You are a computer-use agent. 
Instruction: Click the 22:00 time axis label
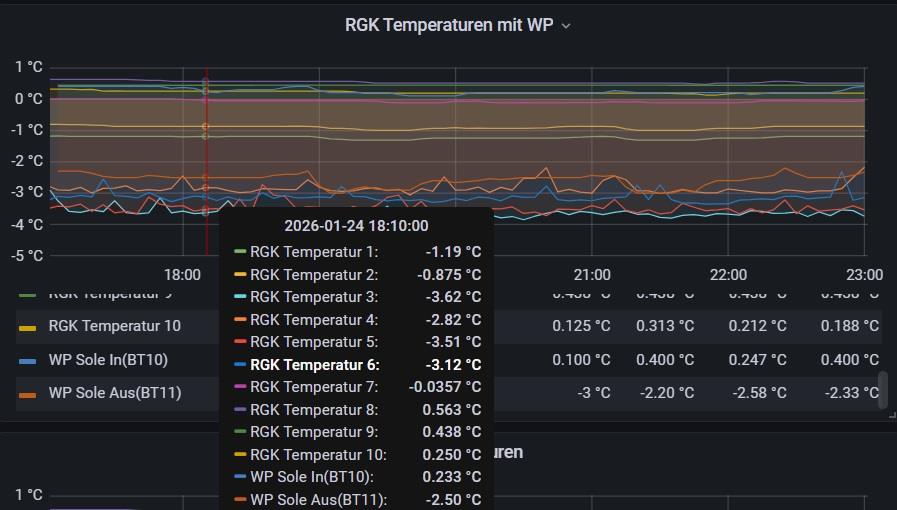[x=728, y=275]
